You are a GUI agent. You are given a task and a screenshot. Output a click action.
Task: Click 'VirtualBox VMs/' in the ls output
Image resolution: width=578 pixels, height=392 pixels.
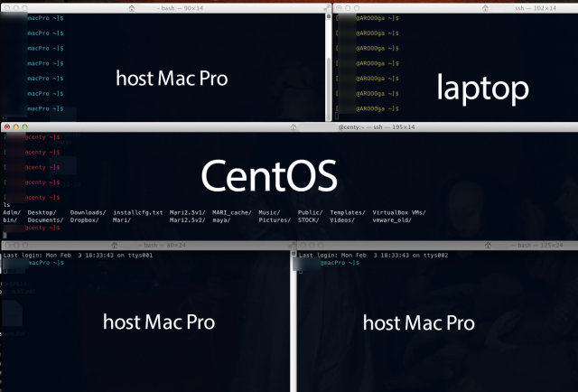(x=399, y=212)
